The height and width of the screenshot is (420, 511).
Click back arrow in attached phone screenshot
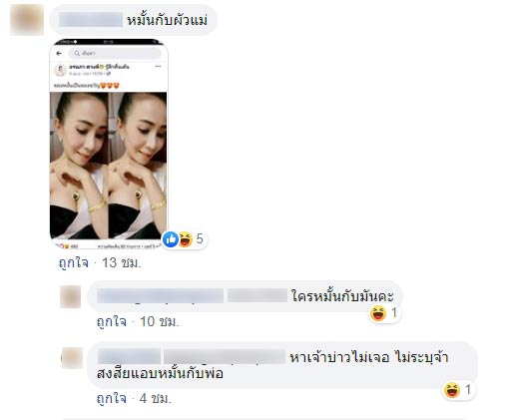coord(59,53)
